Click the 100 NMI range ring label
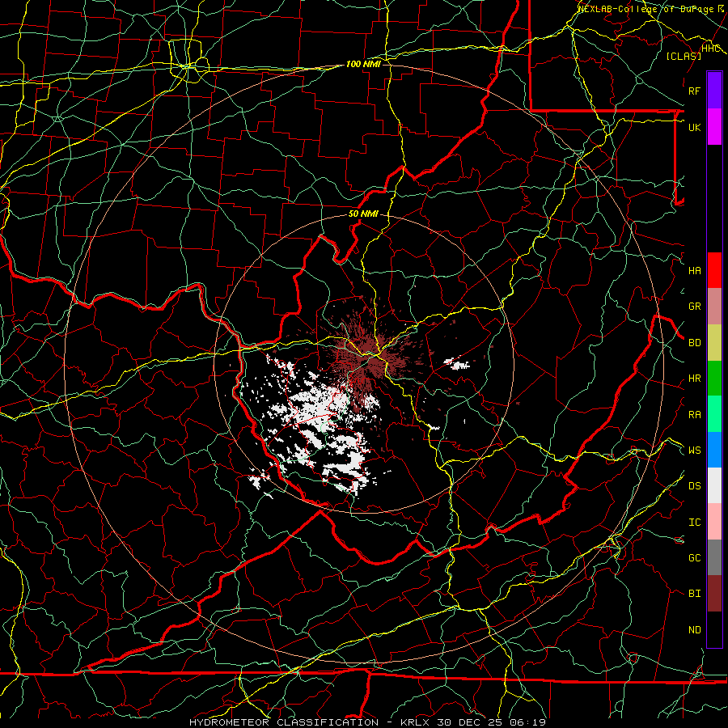The width and height of the screenshot is (728, 728). [x=363, y=64]
